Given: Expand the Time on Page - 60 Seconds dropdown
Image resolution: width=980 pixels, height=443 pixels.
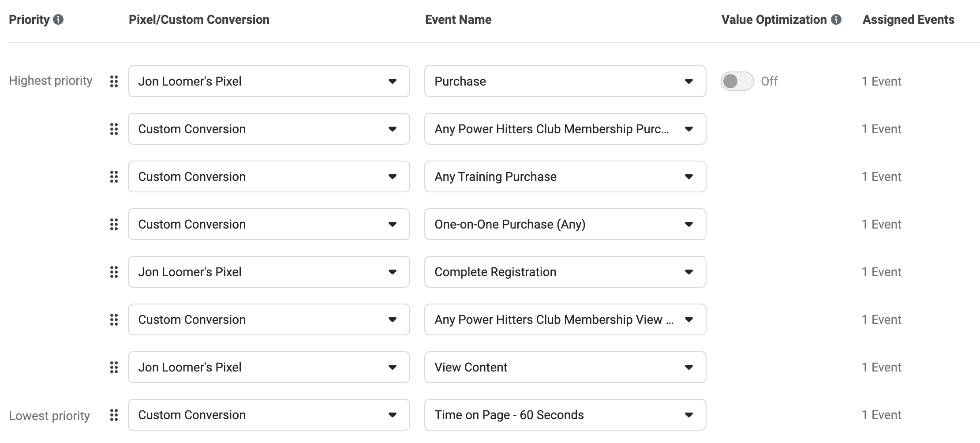Looking at the screenshot, I should 565,415.
